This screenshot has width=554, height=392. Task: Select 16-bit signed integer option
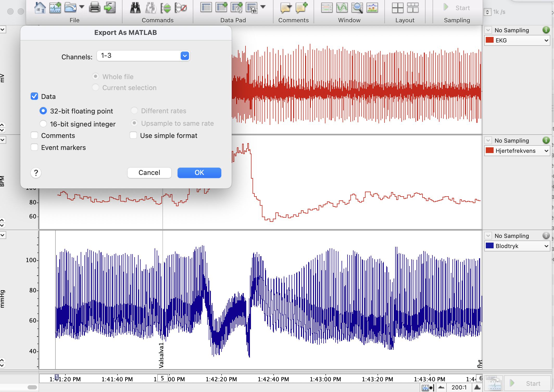point(43,124)
